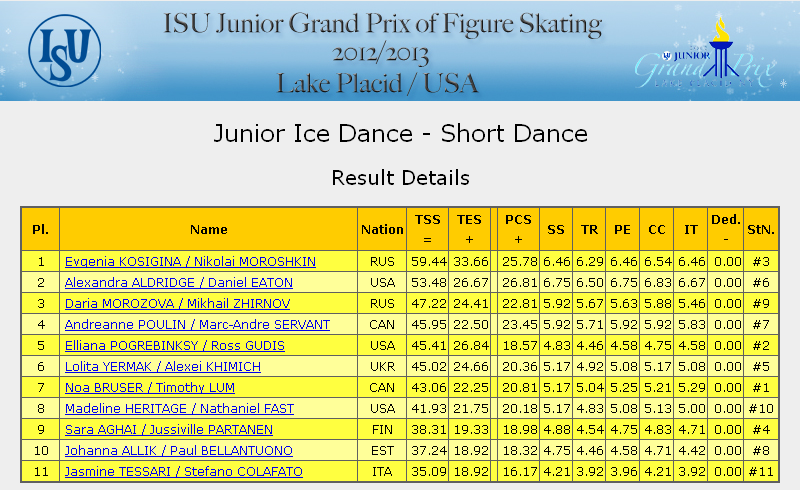The height and width of the screenshot is (490, 800).
Task: Click the Name column header
Action: pyautogui.click(x=209, y=229)
